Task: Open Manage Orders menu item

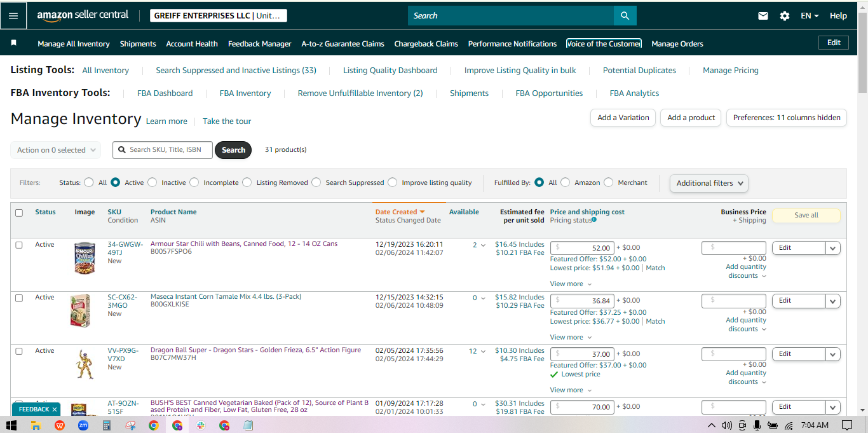Action: pos(677,44)
